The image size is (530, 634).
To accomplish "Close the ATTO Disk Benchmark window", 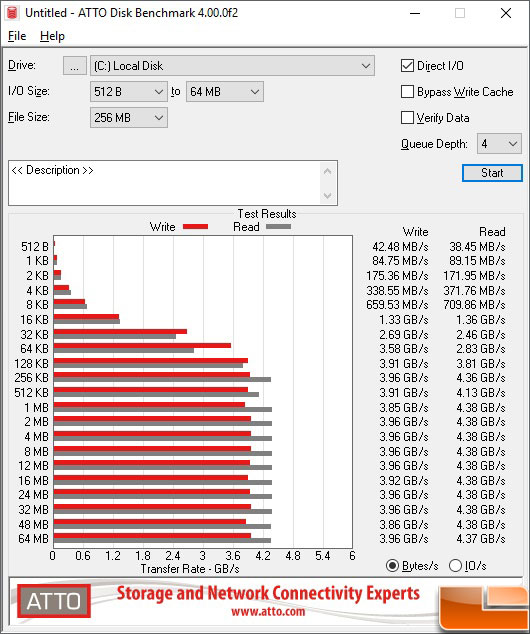I will point(506,13).
